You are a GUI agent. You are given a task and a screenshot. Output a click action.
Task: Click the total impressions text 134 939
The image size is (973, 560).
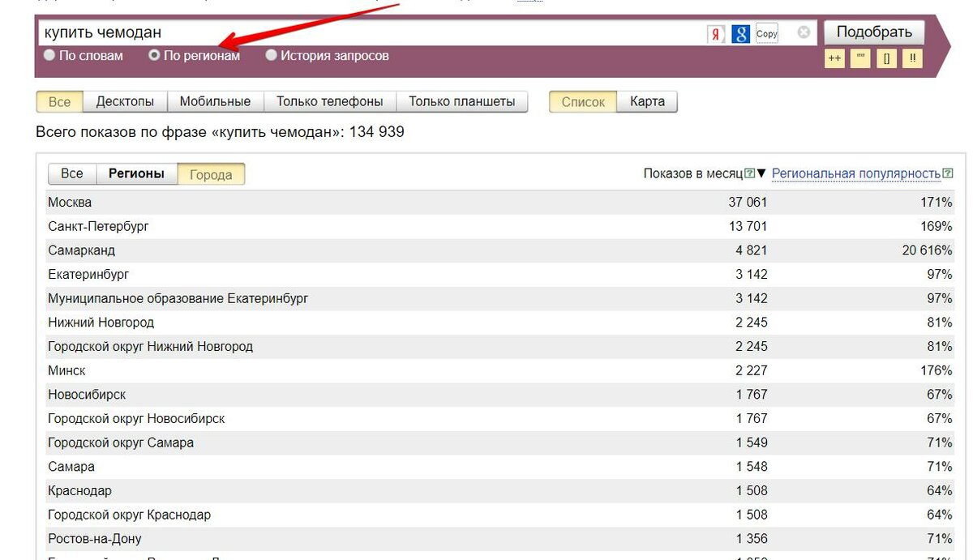click(376, 131)
